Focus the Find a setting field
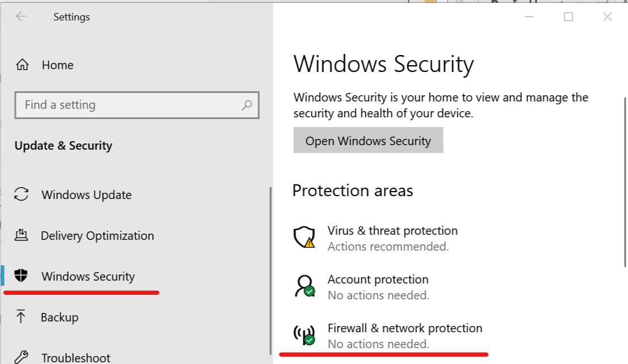 (x=137, y=105)
